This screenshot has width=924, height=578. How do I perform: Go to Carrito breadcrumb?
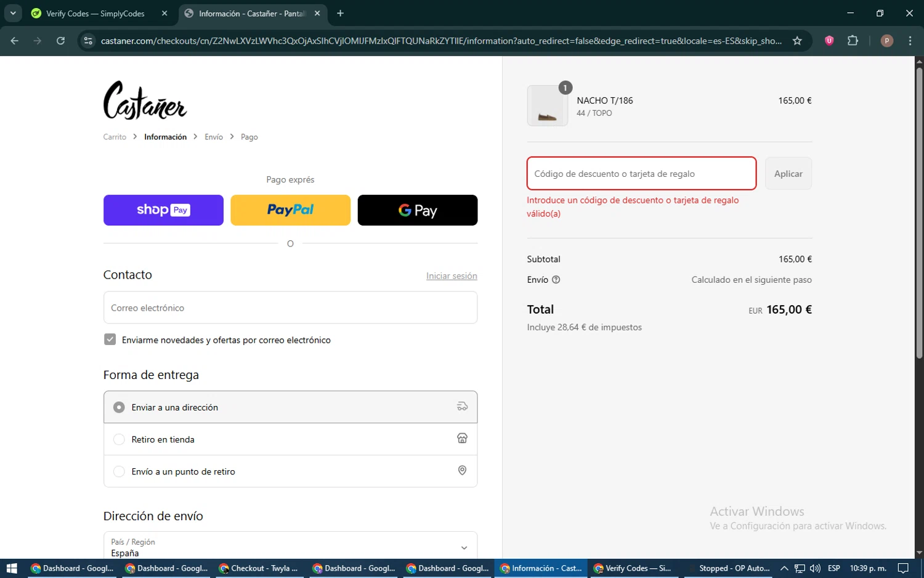point(115,137)
